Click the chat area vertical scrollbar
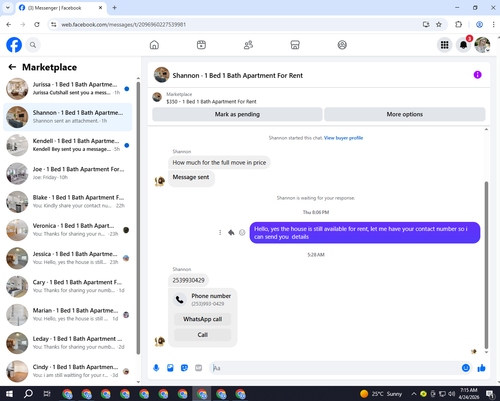Viewport: 500px width, 401px height. (486, 265)
